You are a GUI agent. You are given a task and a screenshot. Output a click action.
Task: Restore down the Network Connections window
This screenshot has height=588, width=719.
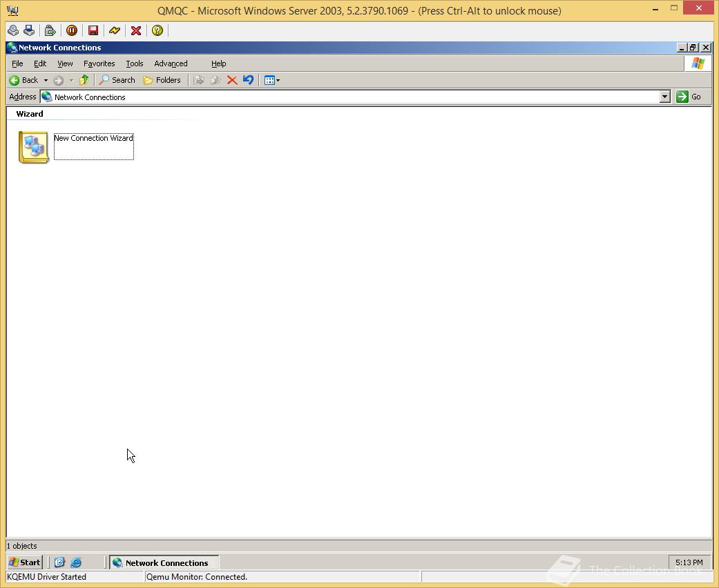click(693, 48)
